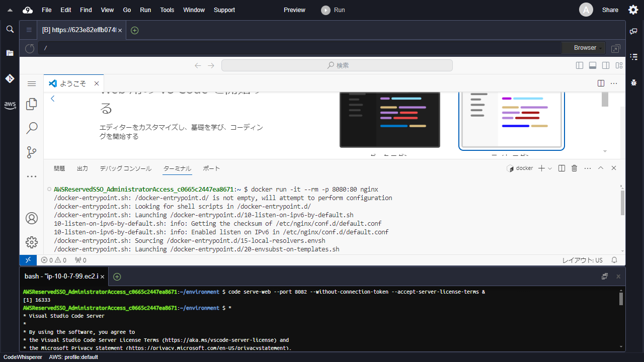Create a new VS Code terminal
The image size is (644, 362).
coord(541,168)
